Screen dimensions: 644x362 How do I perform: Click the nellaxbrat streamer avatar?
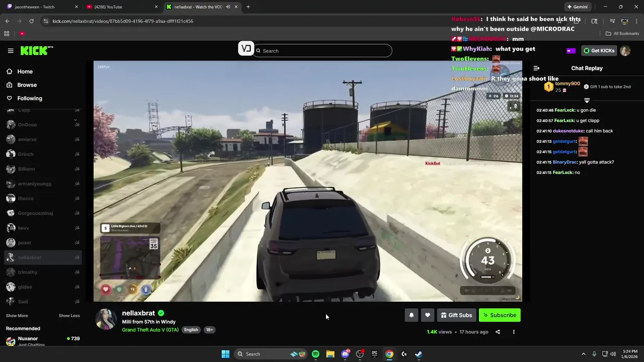click(106, 320)
